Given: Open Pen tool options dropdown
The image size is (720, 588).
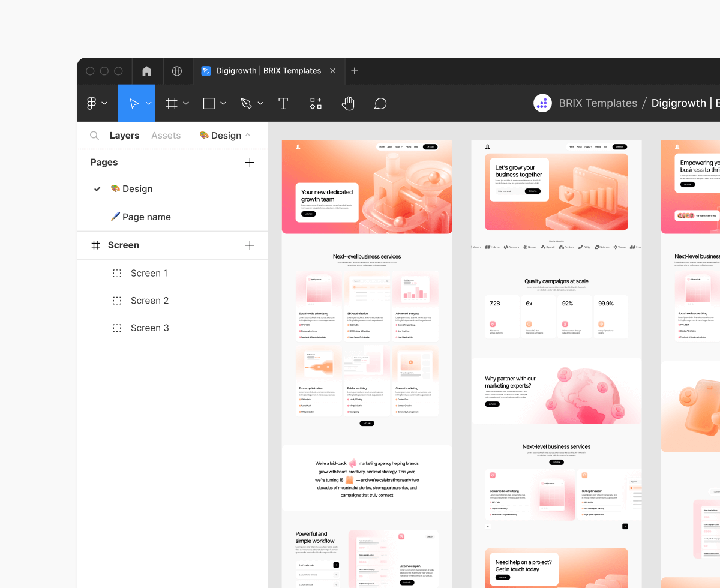Looking at the screenshot, I should tap(260, 103).
